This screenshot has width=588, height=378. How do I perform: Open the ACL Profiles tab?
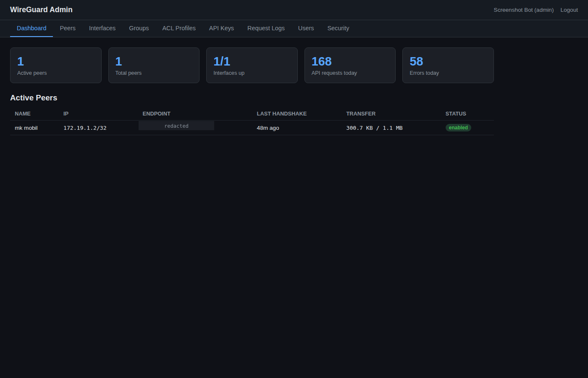click(x=179, y=28)
